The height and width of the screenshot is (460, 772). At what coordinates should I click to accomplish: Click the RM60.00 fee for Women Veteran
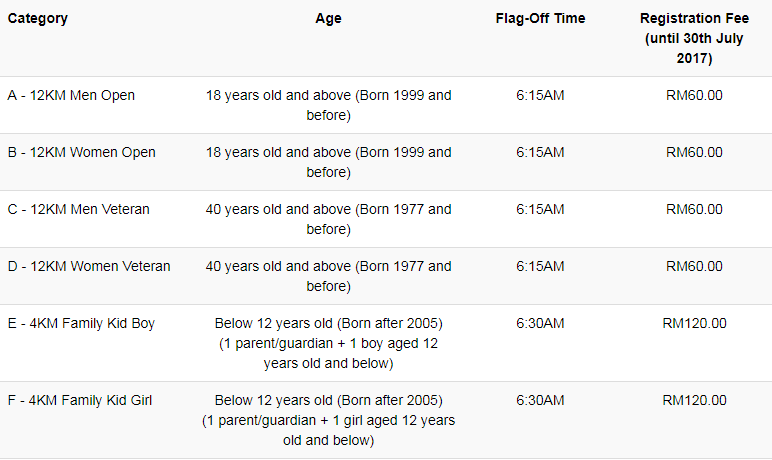click(x=694, y=266)
